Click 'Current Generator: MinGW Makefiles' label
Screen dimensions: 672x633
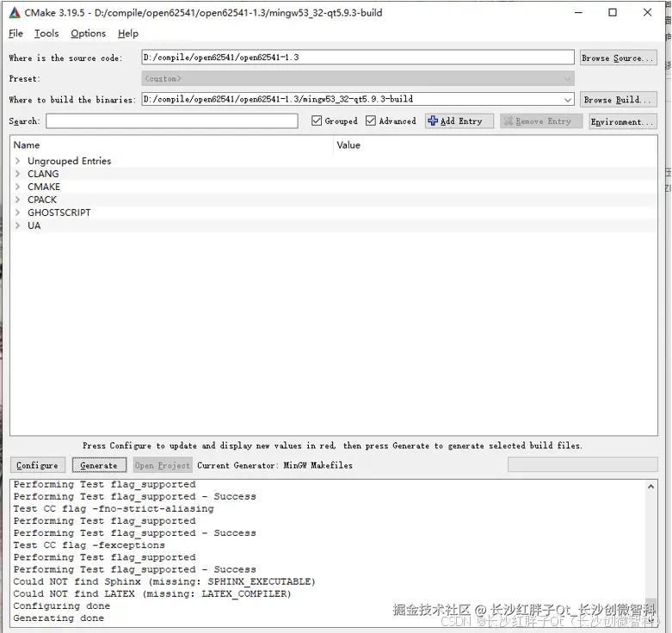(x=274, y=465)
